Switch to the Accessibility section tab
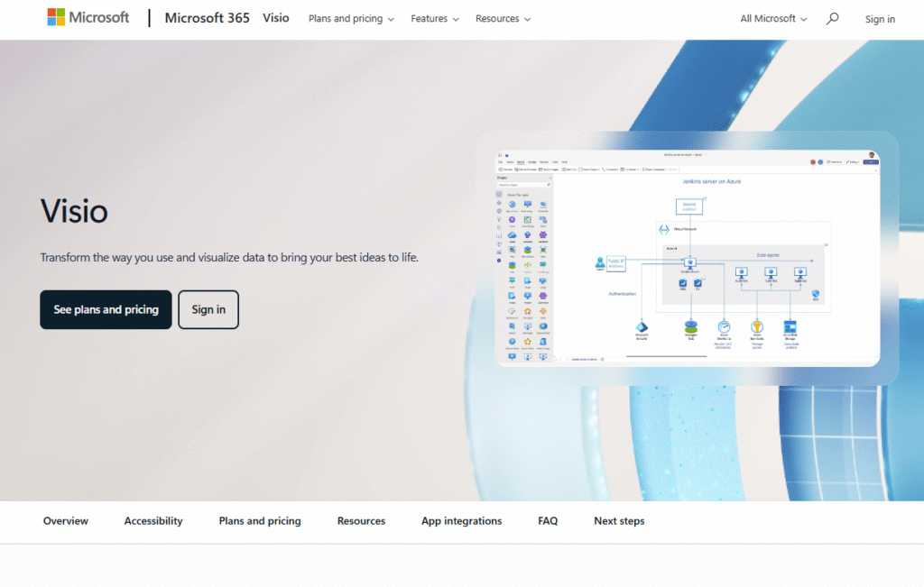924x587 pixels. click(153, 521)
